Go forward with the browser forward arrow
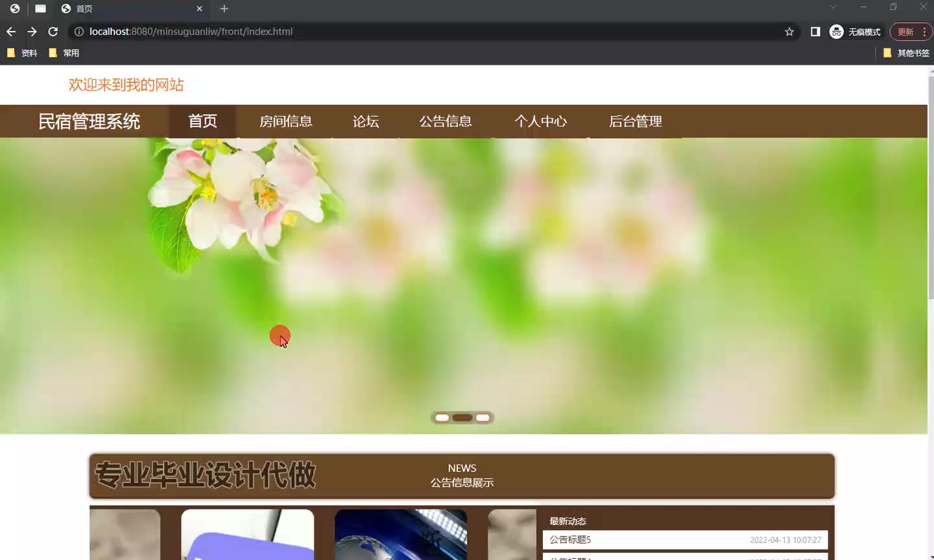 [32, 32]
